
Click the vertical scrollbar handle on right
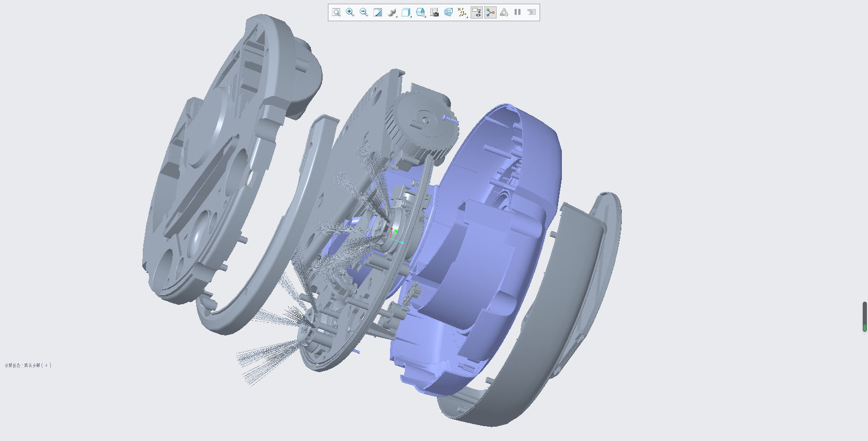click(x=865, y=316)
